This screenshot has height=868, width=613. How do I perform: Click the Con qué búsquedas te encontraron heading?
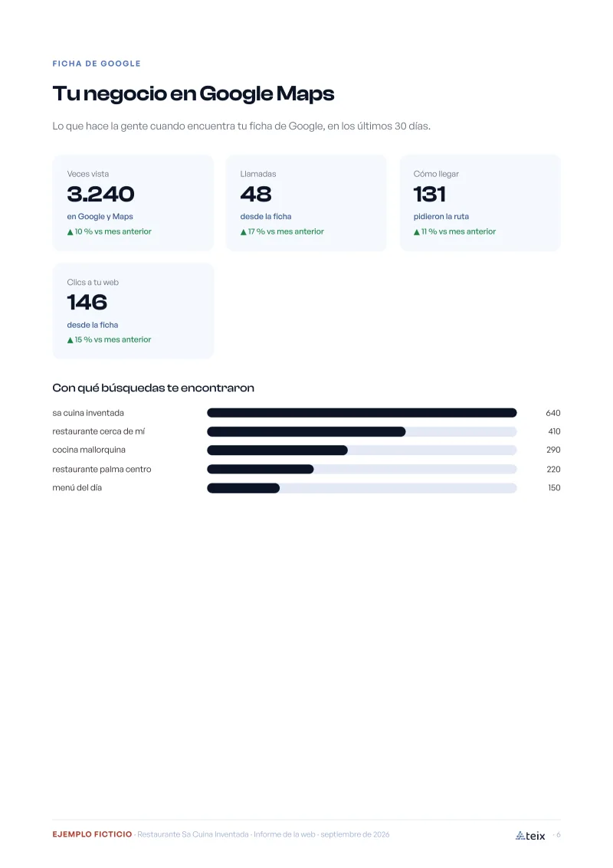[x=153, y=388]
